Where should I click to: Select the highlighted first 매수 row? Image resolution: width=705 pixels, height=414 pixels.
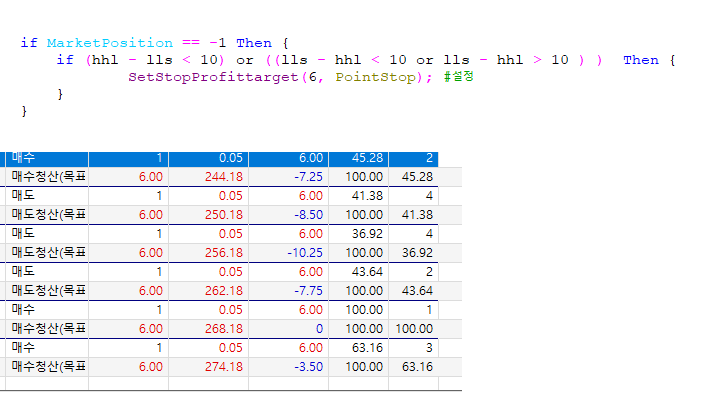pyautogui.click(x=47, y=158)
